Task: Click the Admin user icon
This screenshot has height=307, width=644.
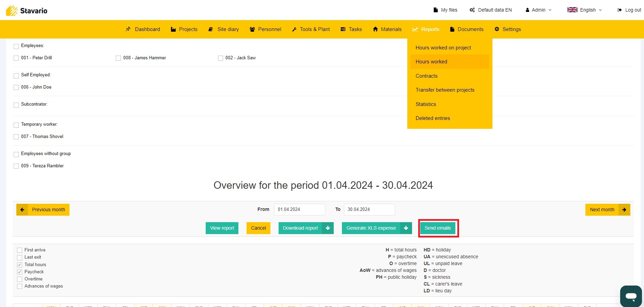Action: (528, 10)
